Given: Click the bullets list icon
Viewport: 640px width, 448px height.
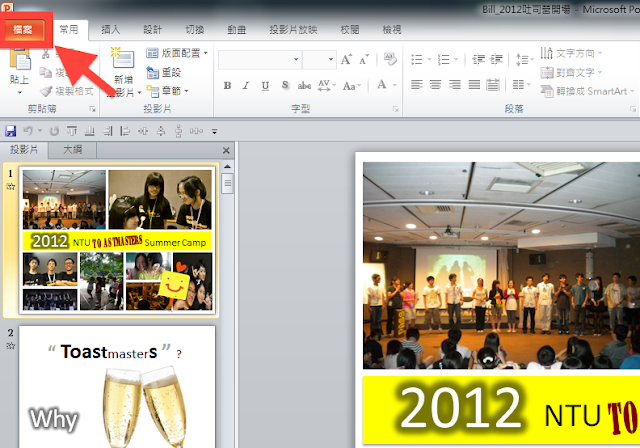Looking at the screenshot, I should coord(416,60).
